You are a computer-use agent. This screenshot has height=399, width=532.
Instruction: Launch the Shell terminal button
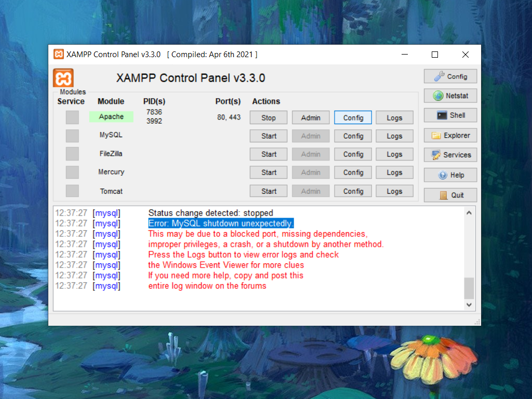coord(450,115)
